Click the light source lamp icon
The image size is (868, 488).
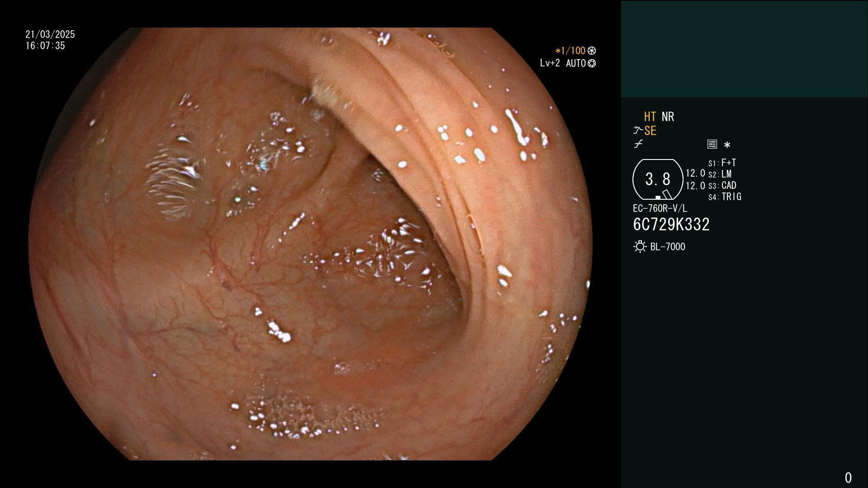pyautogui.click(x=640, y=247)
